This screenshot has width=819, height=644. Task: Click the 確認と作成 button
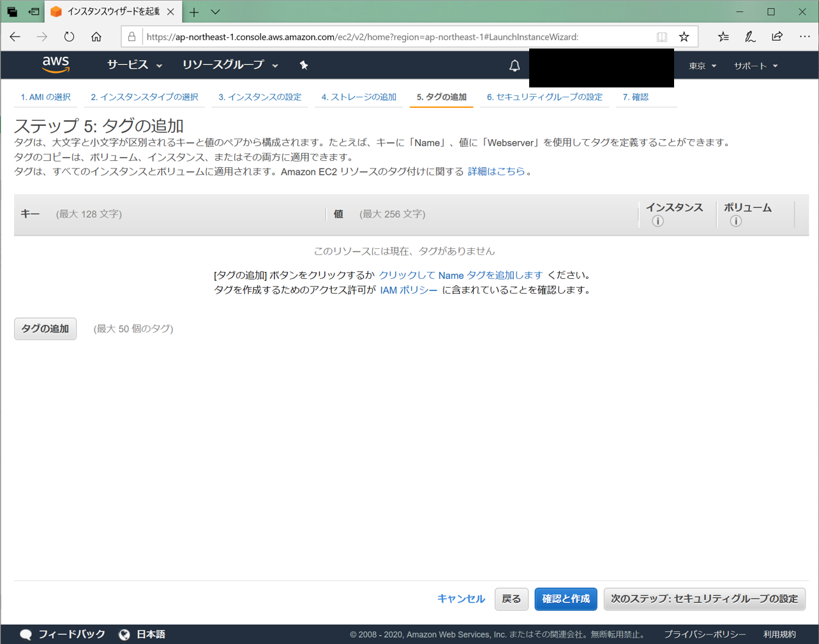pos(566,599)
